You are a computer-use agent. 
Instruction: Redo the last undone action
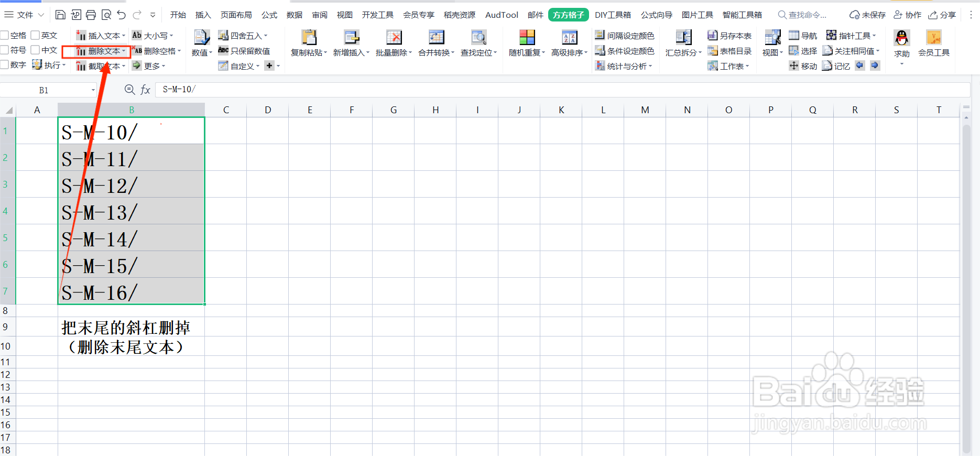tap(137, 15)
